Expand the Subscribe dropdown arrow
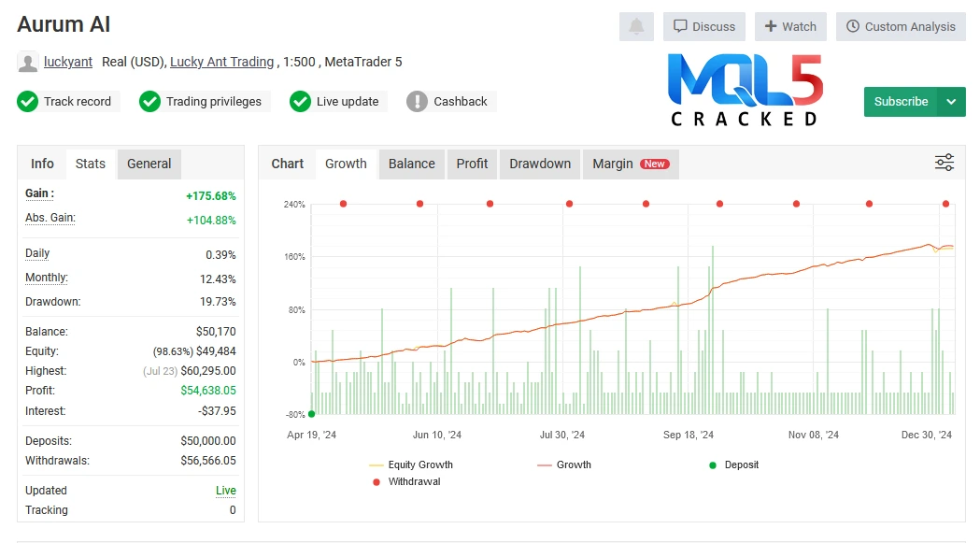This screenshot has height=543, width=980. pos(951,101)
